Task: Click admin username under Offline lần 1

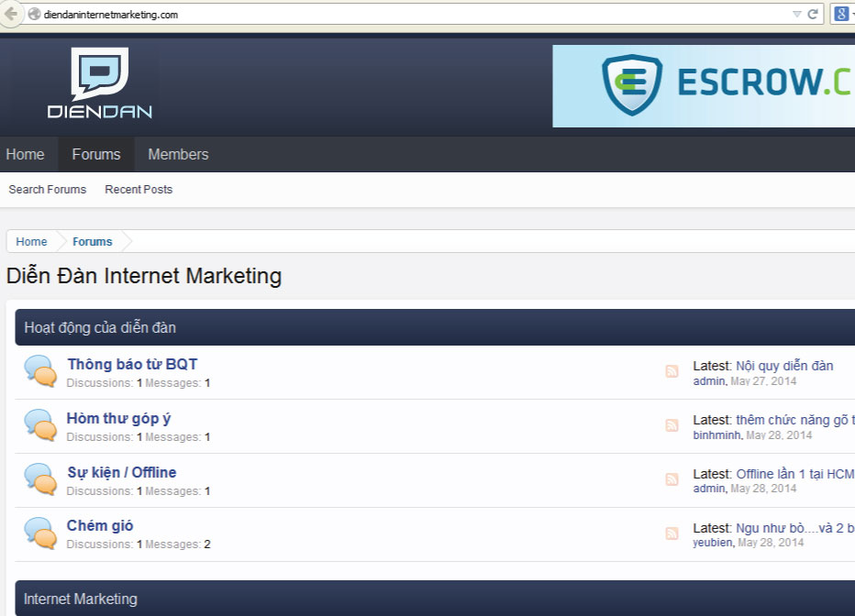Action: coord(709,489)
